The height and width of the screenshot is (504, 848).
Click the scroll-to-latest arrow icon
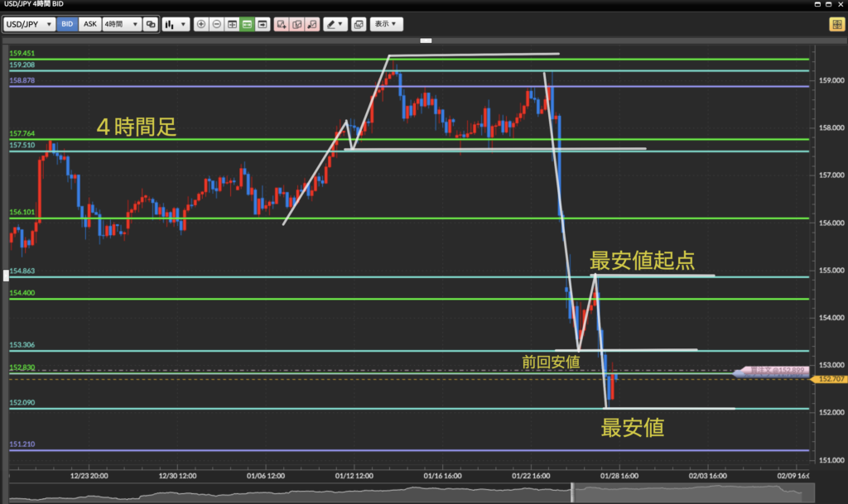[263, 25]
